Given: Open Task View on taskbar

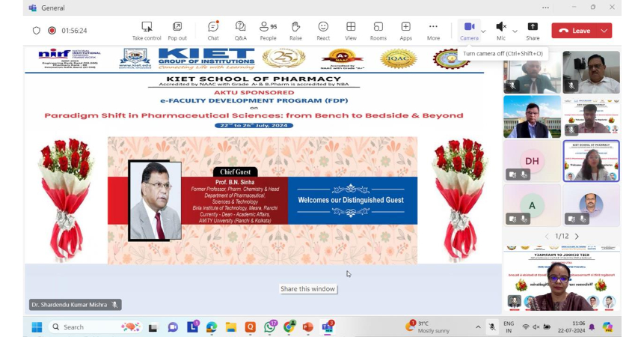Looking at the screenshot, I should tap(153, 327).
